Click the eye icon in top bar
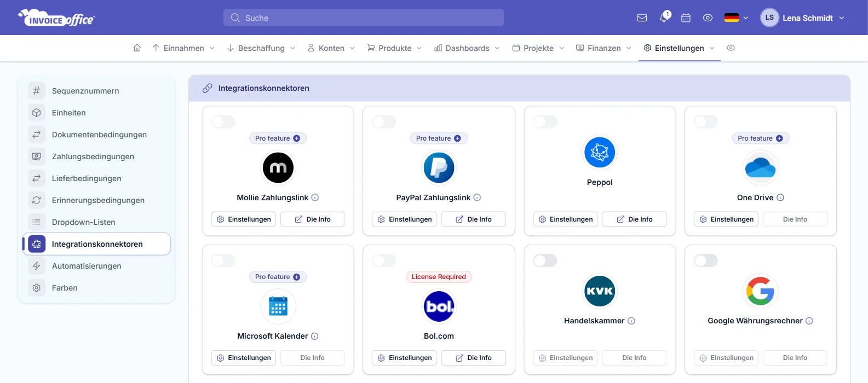 [708, 18]
